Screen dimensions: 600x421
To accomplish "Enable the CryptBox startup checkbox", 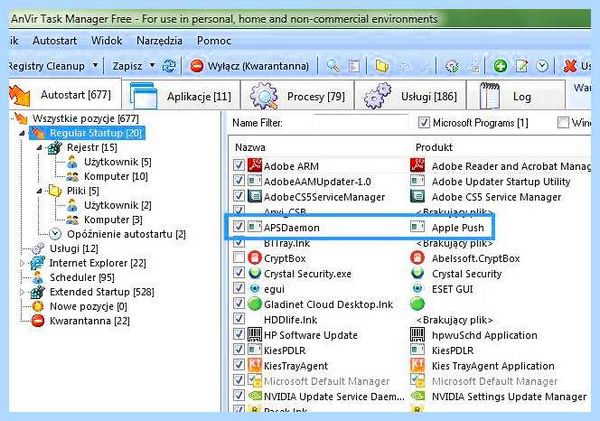I will pos(239,258).
